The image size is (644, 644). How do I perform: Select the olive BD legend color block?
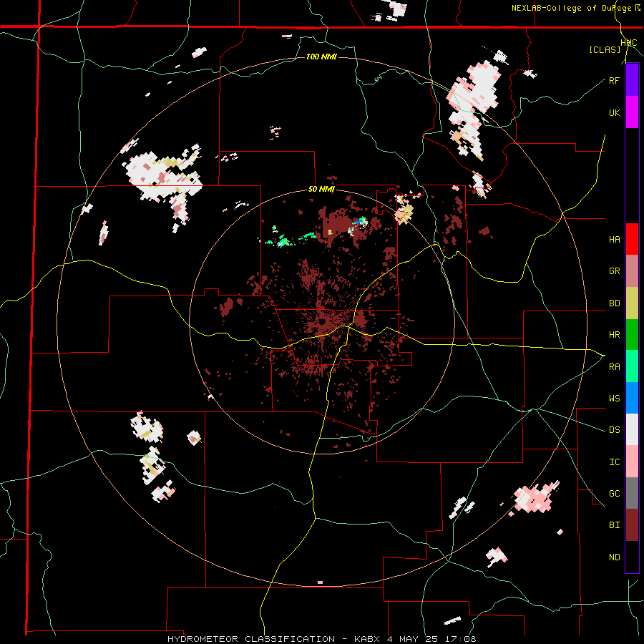(x=632, y=303)
